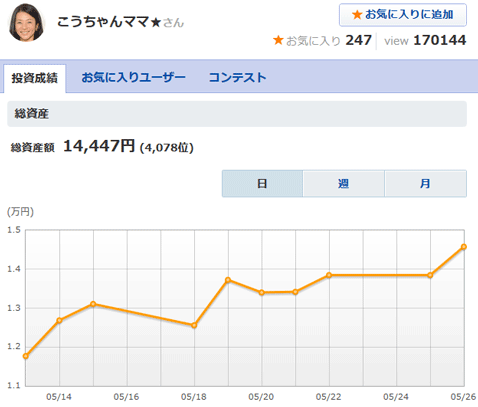Click the 05/18 low data point
This screenshot has width=478, height=407.
tap(194, 325)
